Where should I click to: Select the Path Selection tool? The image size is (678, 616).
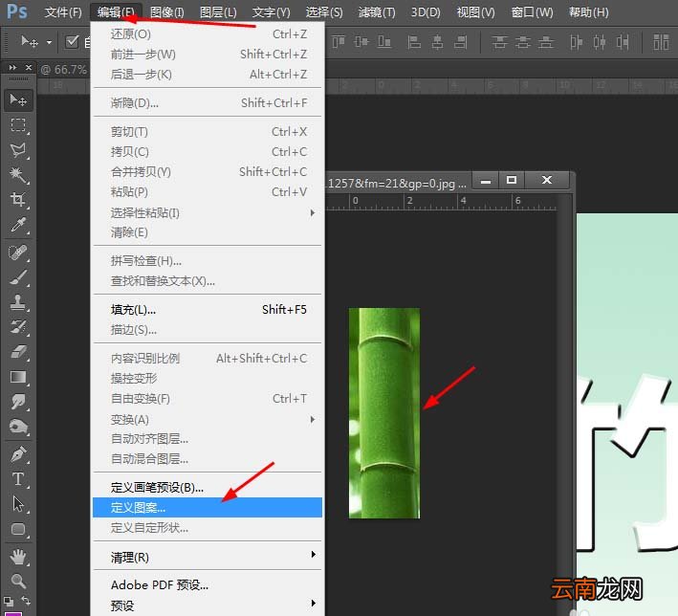pos(18,504)
